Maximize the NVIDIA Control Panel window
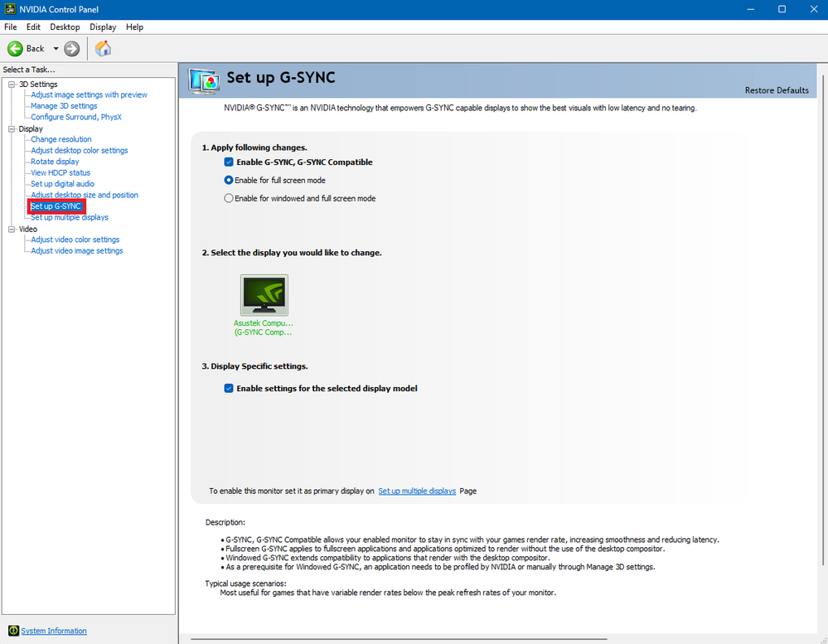The image size is (828, 644). coord(782,9)
